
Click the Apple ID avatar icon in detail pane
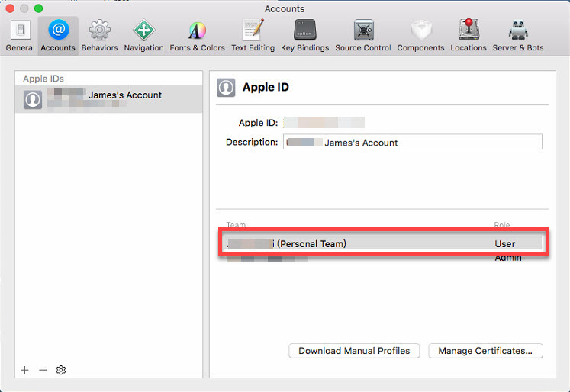pyautogui.click(x=226, y=88)
